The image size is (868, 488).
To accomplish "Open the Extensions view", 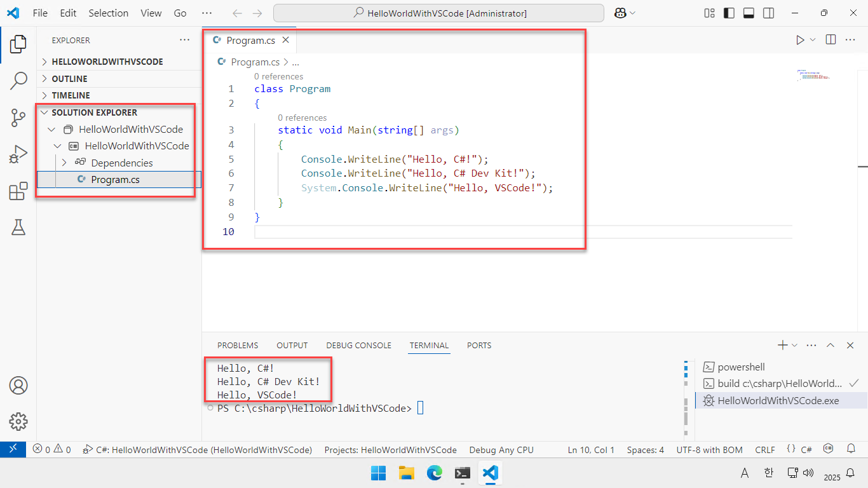I will coord(18,189).
